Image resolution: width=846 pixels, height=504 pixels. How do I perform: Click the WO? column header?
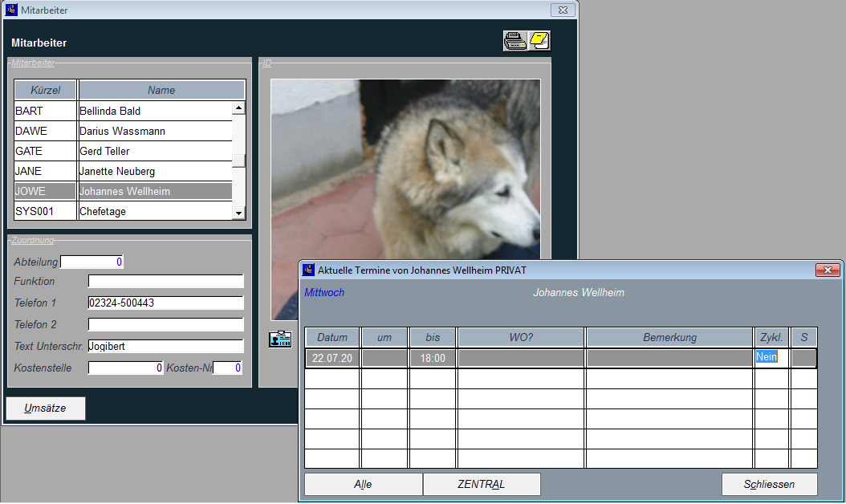tap(521, 337)
